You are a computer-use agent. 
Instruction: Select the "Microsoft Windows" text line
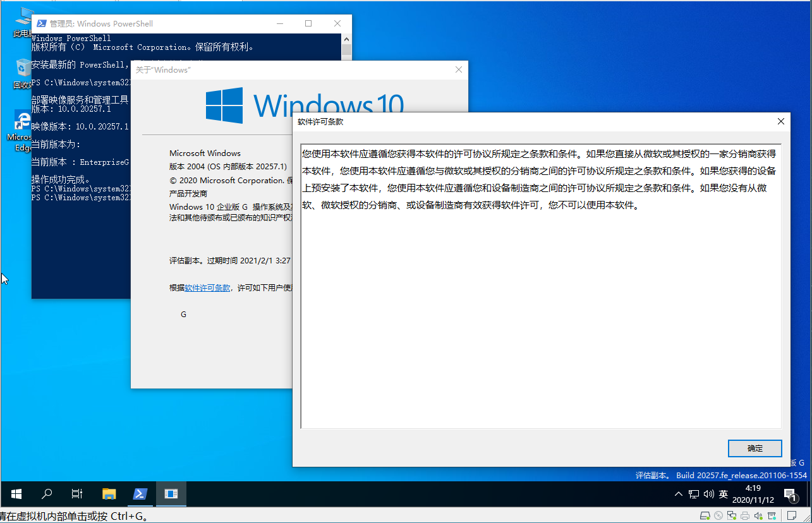(205, 153)
